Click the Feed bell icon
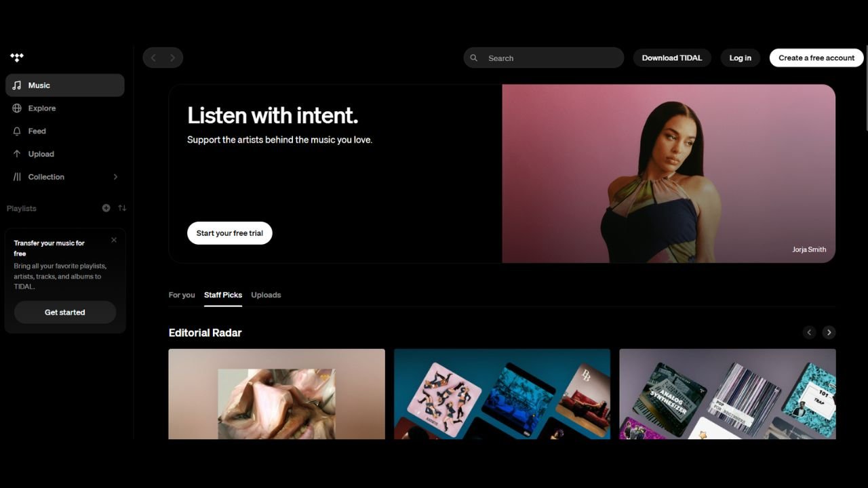 coord(17,131)
